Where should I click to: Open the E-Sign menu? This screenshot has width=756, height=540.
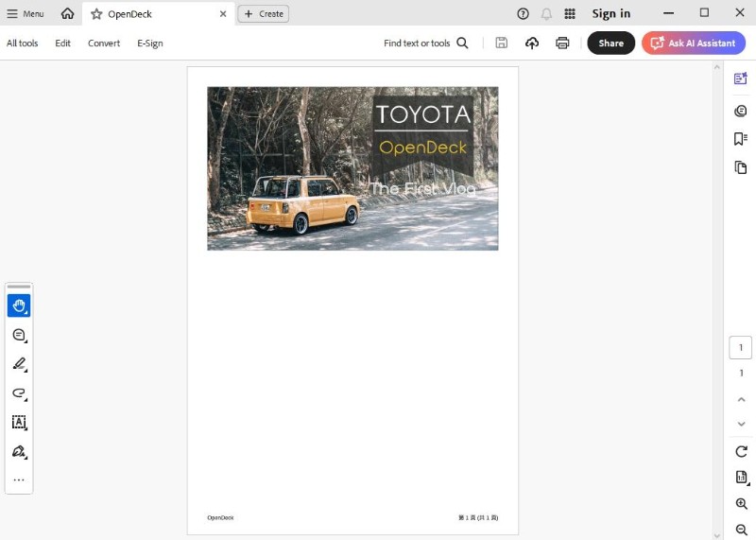150,43
